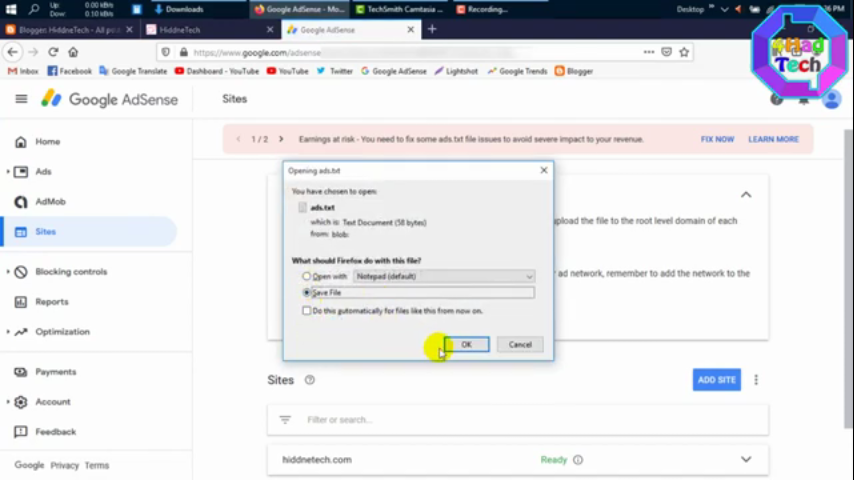Open the Google Trends bookmark

coord(517,71)
